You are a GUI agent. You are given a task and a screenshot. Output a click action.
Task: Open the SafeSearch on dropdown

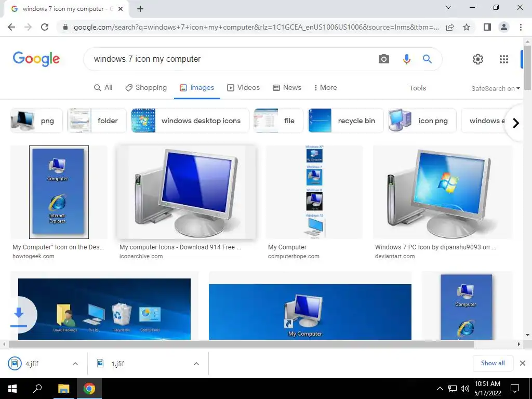click(495, 88)
